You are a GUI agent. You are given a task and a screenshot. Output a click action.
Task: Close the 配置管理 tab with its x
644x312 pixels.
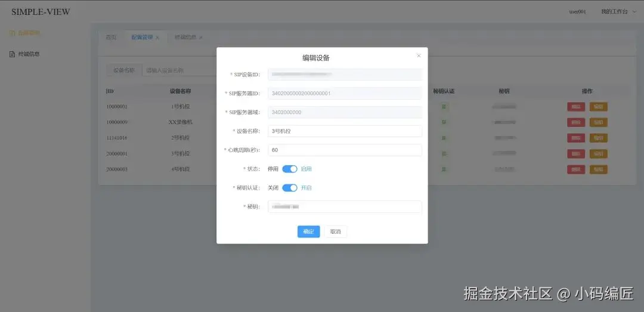click(x=157, y=38)
